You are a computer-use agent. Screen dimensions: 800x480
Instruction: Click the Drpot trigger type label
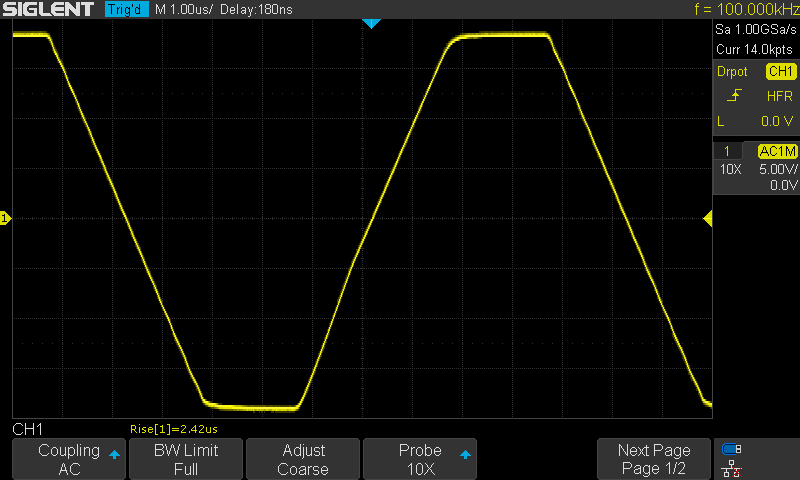pyautogui.click(x=732, y=71)
